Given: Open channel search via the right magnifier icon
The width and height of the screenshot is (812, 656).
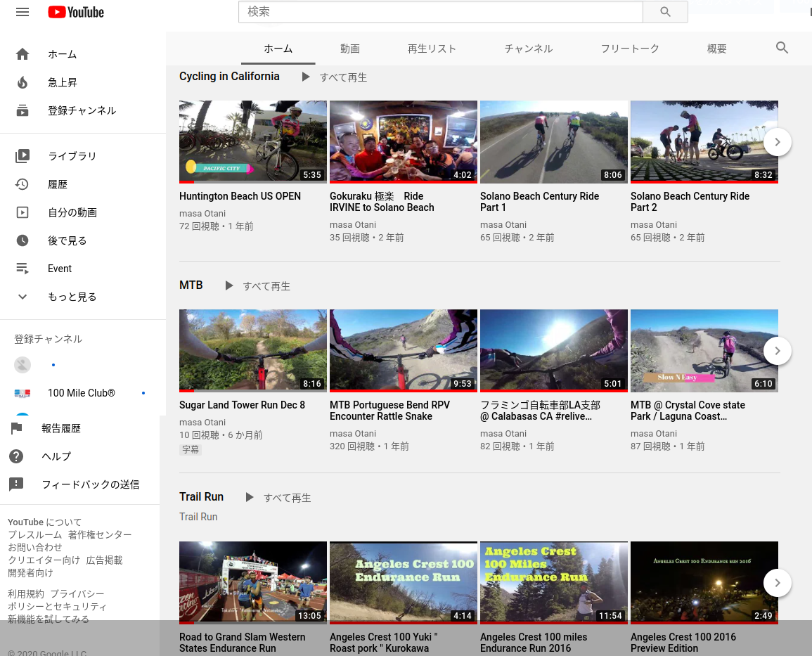Looking at the screenshot, I should point(782,48).
